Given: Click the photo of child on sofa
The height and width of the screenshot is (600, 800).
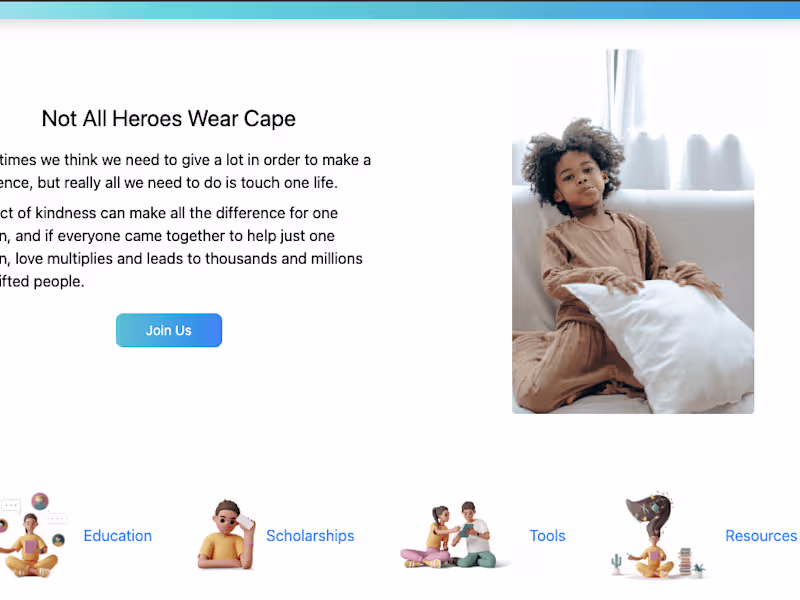Looking at the screenshot, I should click(633, 231).
